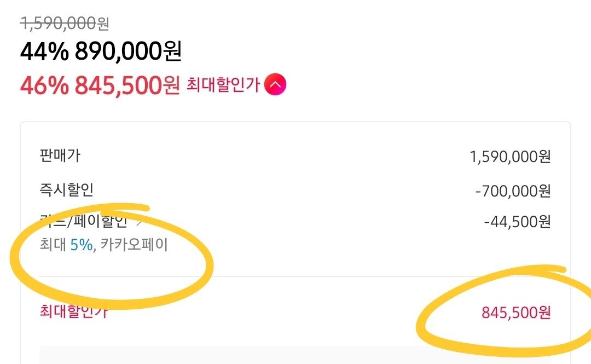The image size is (591, 364).
Task: Click the large red 845,500원 price in the header
Action: [127, 85]
